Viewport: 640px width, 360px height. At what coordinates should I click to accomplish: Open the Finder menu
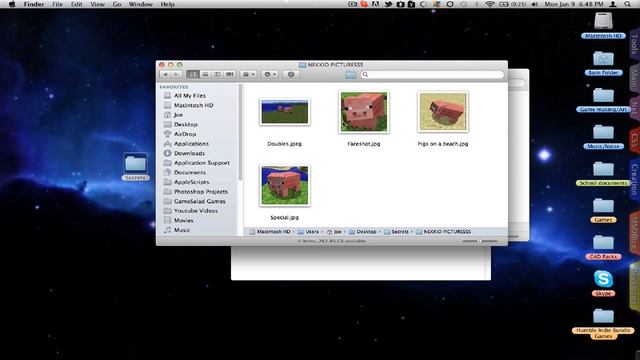tap(34, 4)
